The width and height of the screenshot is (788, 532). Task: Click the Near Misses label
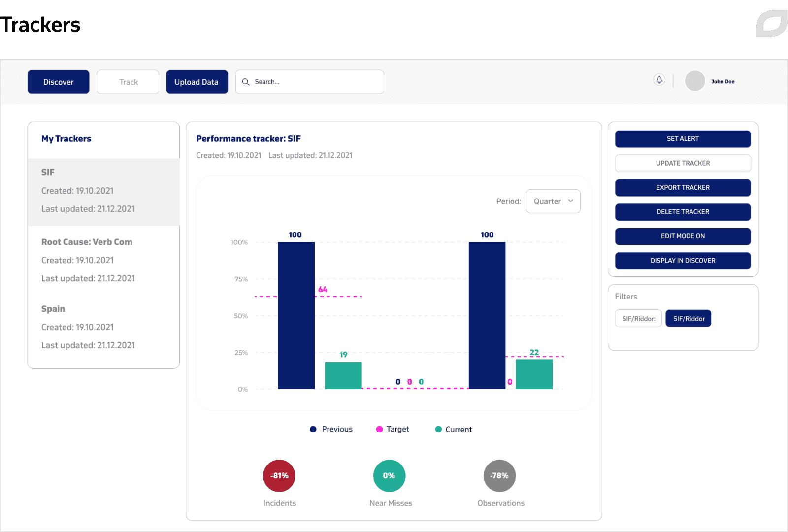(391, 503)
